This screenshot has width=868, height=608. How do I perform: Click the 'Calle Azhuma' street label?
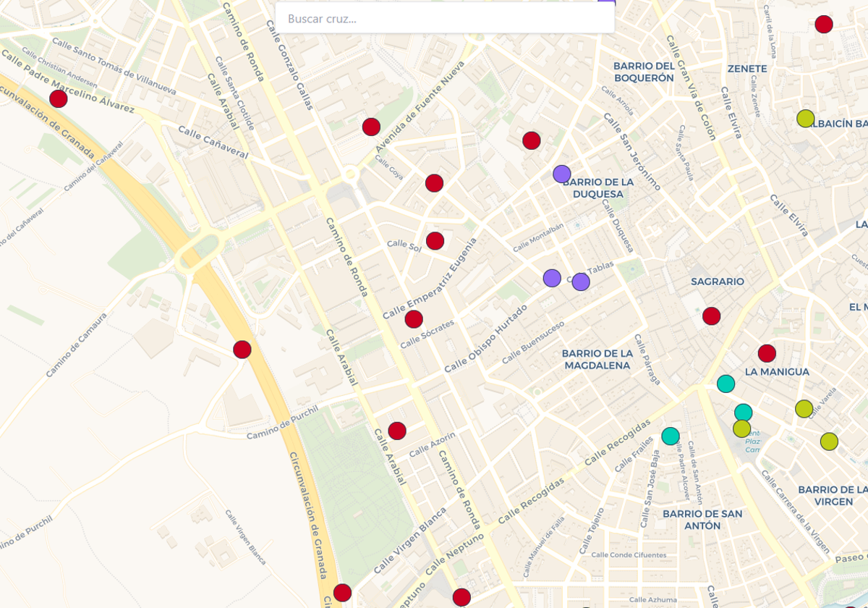tap(652, 600)
